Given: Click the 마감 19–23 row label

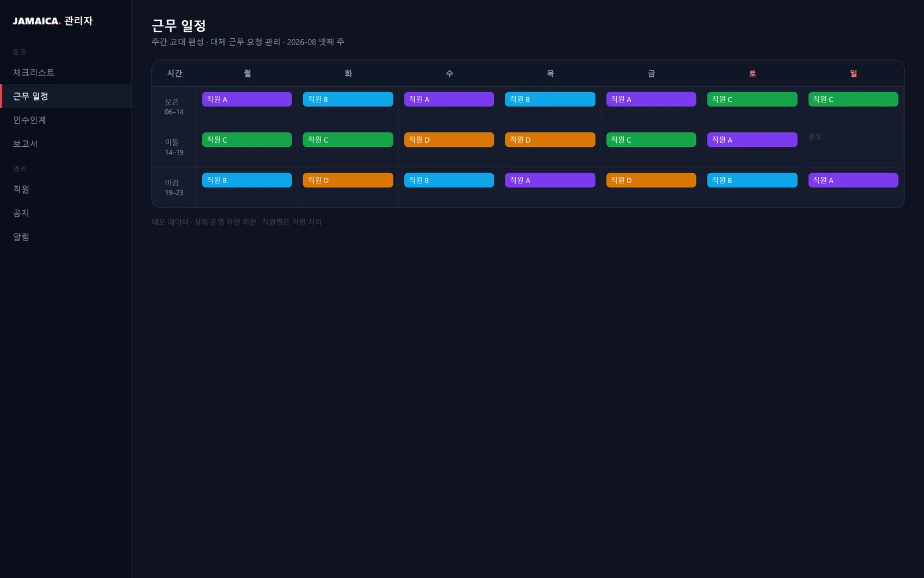Looking at the screenshot, I should [x=174, y=188].
